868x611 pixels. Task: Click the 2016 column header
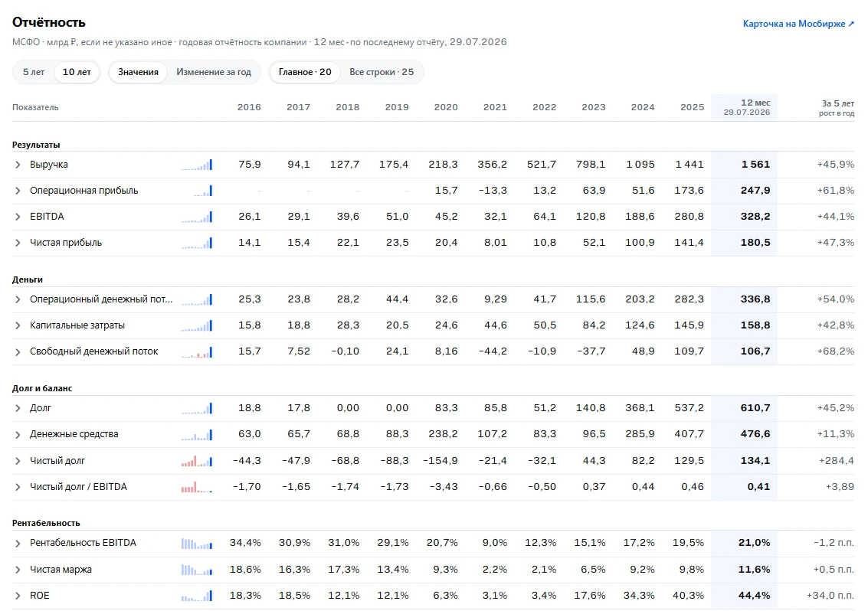tap(249, 107)
